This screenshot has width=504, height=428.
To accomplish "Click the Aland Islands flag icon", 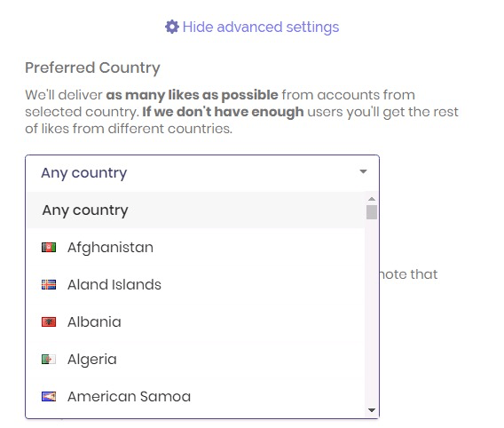I will [49, 284].
